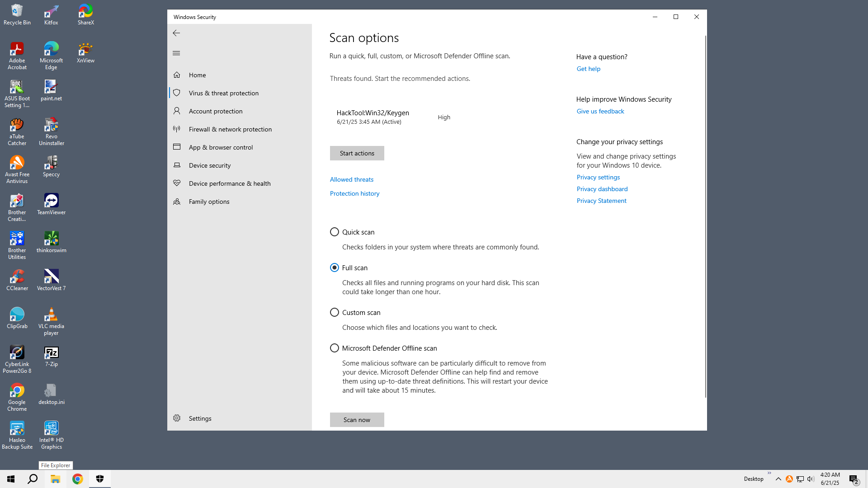Select Microsoft Defender Offline scan option

tap(334, 348)
